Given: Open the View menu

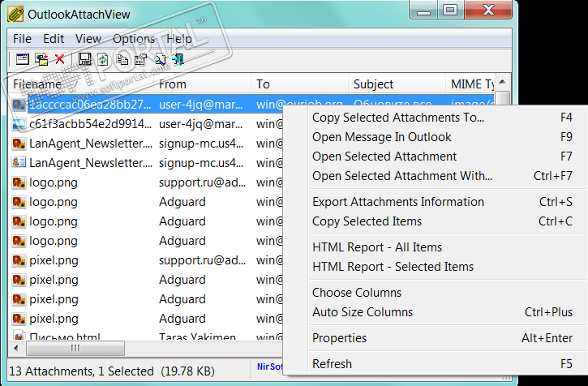Looking at the screenshot, I should (x=88, y=39).
